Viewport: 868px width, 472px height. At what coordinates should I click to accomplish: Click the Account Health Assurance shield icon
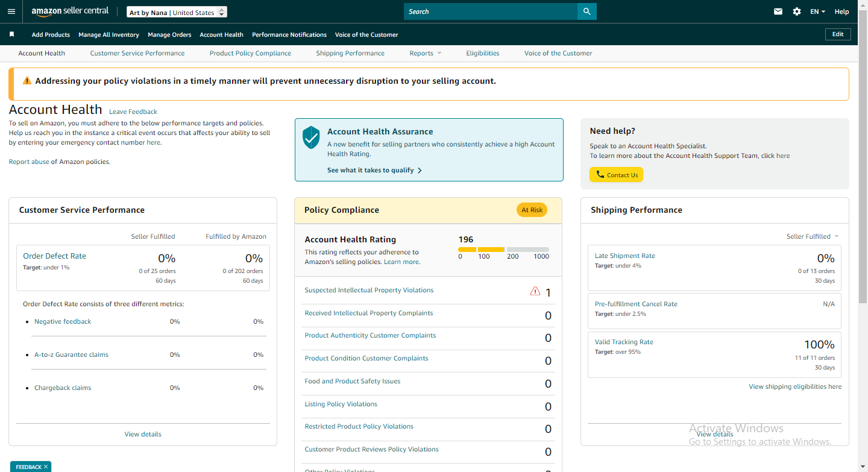(311, 137)
